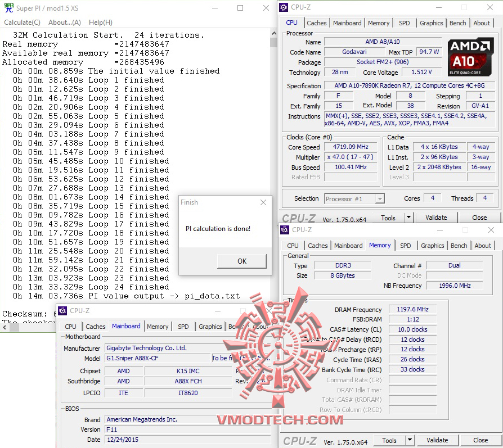Expand Tools dropdown arrow in Memory CPU-Z window
Screen dimensions: 503x448
point(410,440)
